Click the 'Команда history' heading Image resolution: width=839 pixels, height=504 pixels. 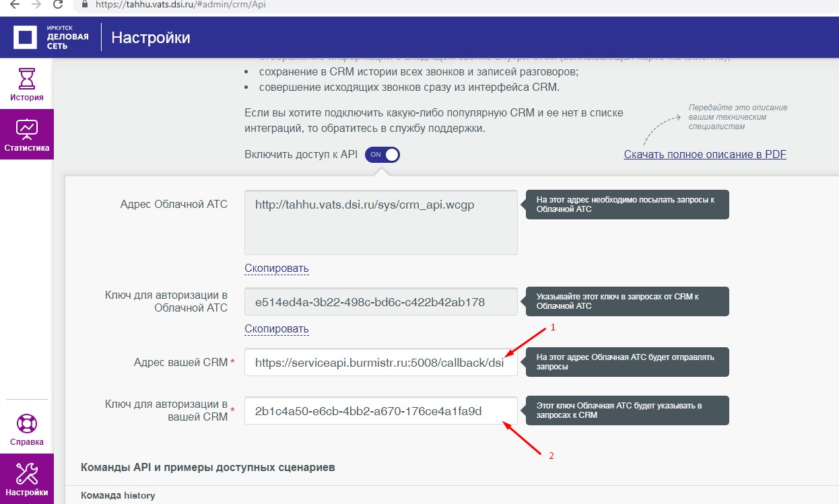tap(118, 496)
